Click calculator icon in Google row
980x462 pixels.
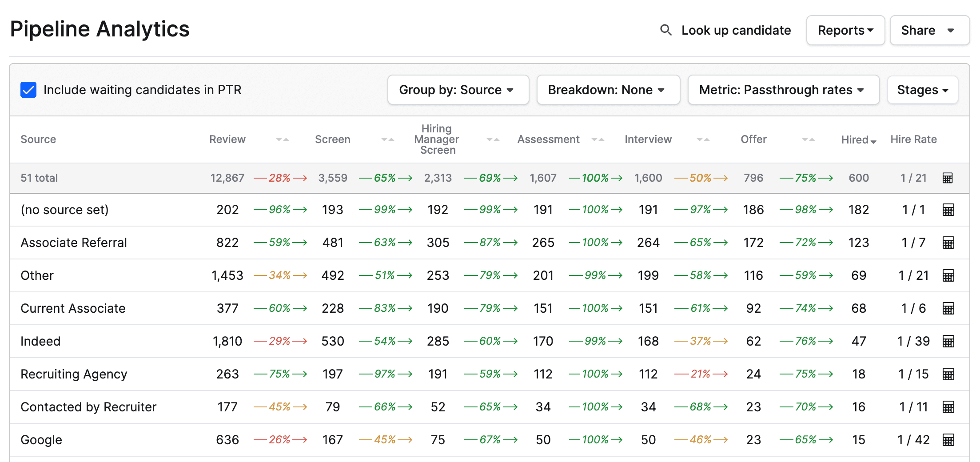948,440
